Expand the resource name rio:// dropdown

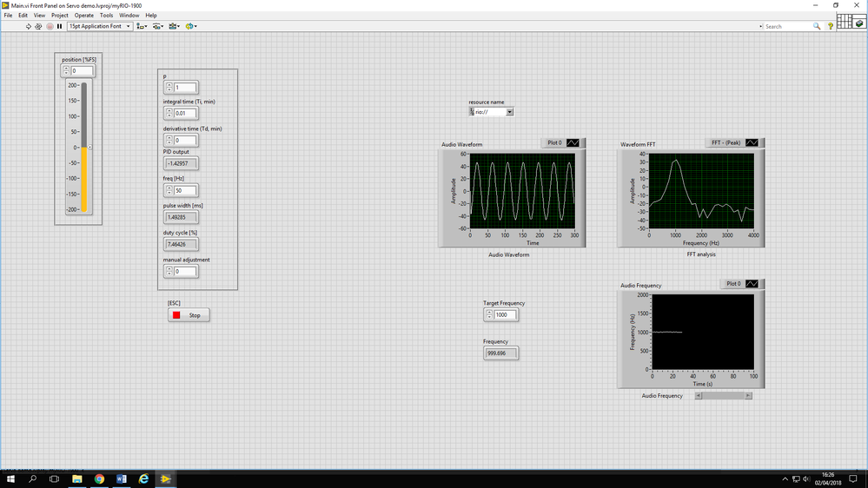[509, 112]
